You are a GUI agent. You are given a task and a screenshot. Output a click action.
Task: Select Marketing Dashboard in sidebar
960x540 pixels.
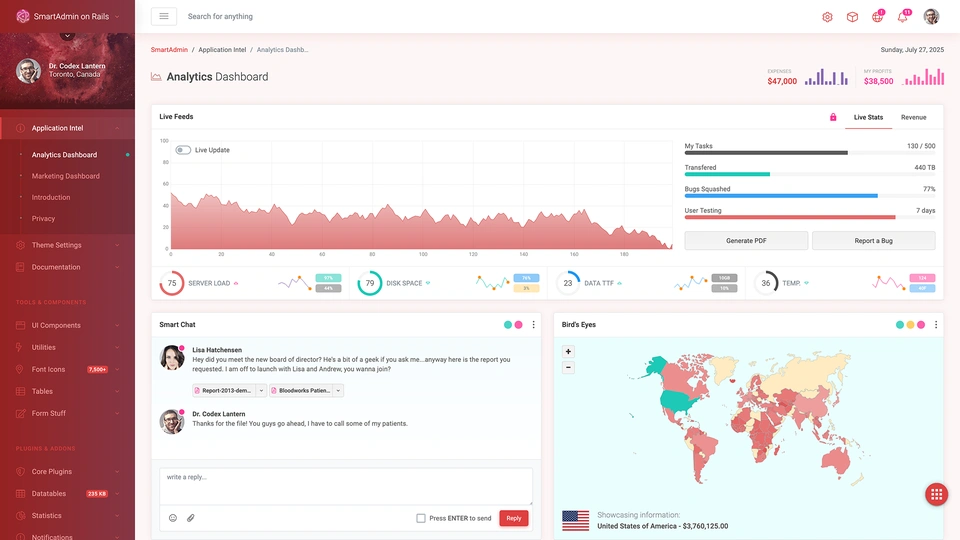pos(66,176)
